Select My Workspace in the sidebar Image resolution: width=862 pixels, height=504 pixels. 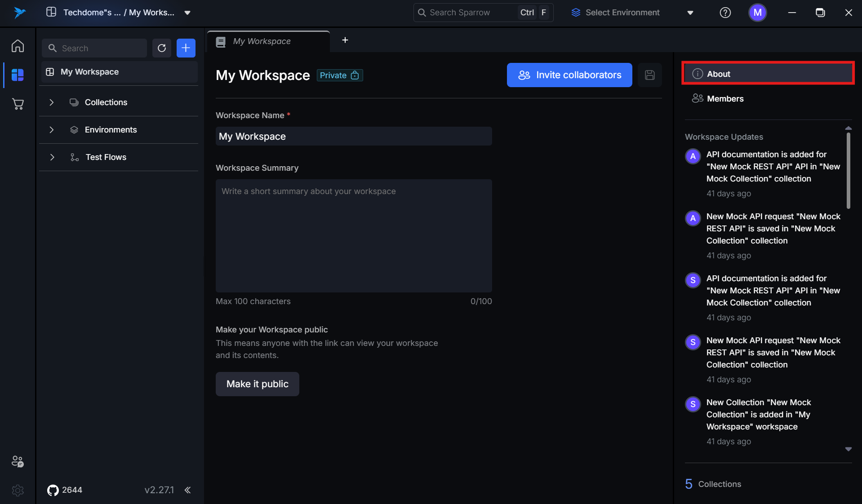pos(119,72)
